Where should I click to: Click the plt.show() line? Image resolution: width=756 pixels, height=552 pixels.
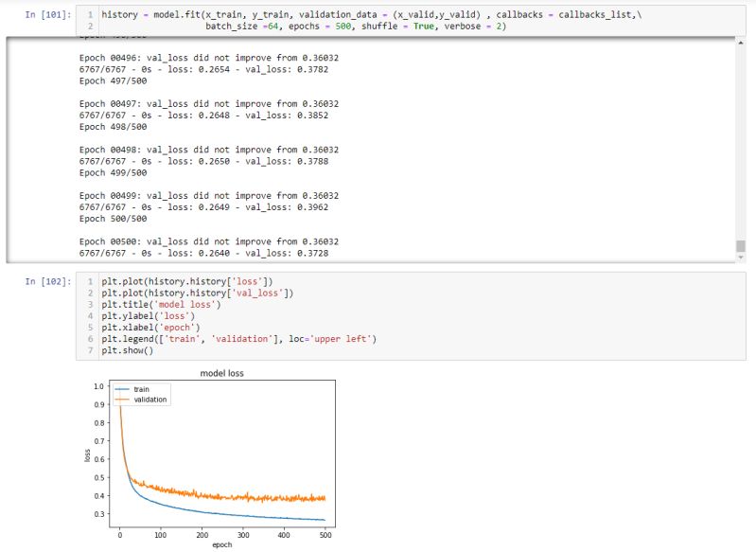coord(128,350)
